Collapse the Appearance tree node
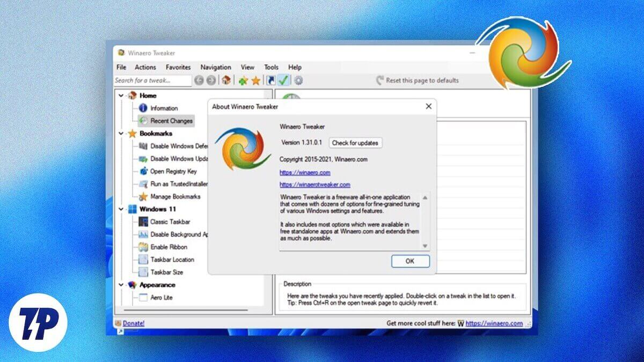 tap(121, 285)
